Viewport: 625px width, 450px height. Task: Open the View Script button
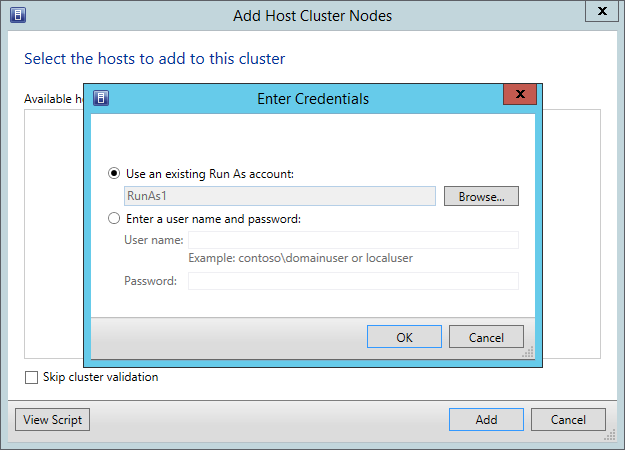(x=53, y=419)
